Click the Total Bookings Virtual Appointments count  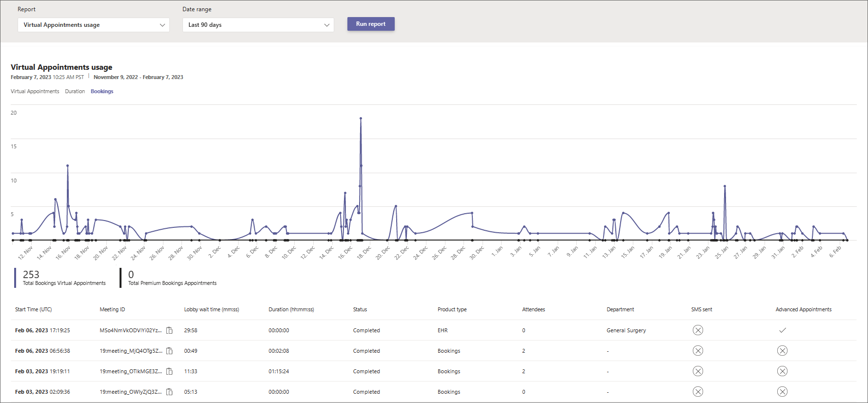pos(31,275)
